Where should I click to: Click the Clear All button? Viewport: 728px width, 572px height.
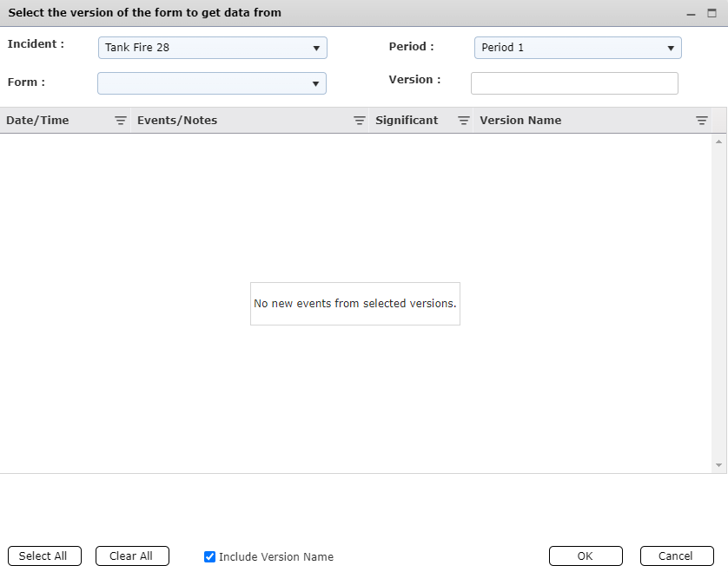coord(132,556)
